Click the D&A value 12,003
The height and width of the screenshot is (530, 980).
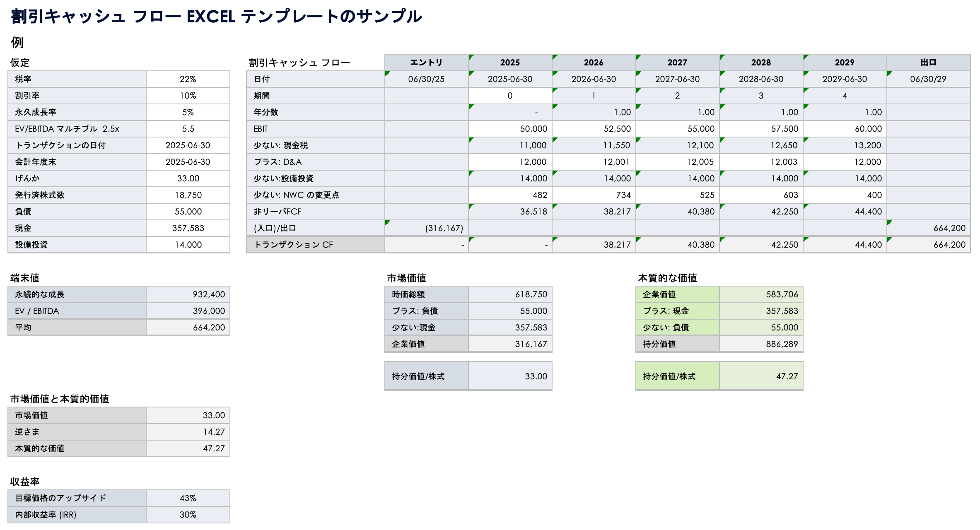tap(761, 162)
